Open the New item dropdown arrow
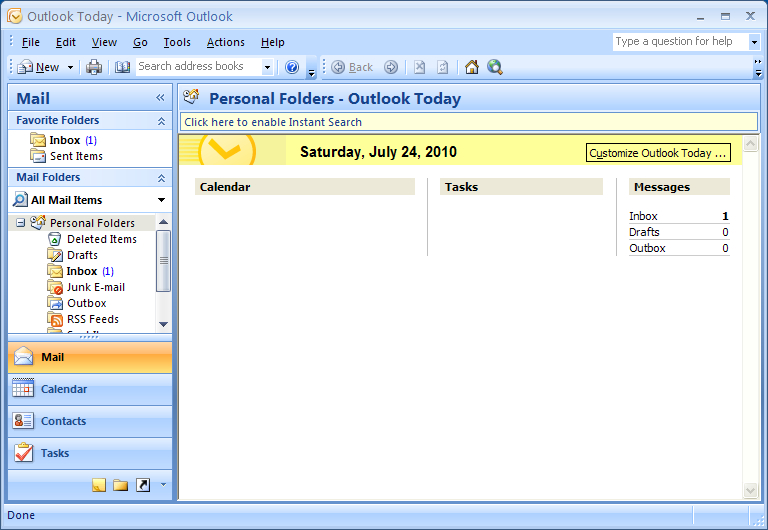Screen dimensions: 768x530 click(x=70, y=67)
